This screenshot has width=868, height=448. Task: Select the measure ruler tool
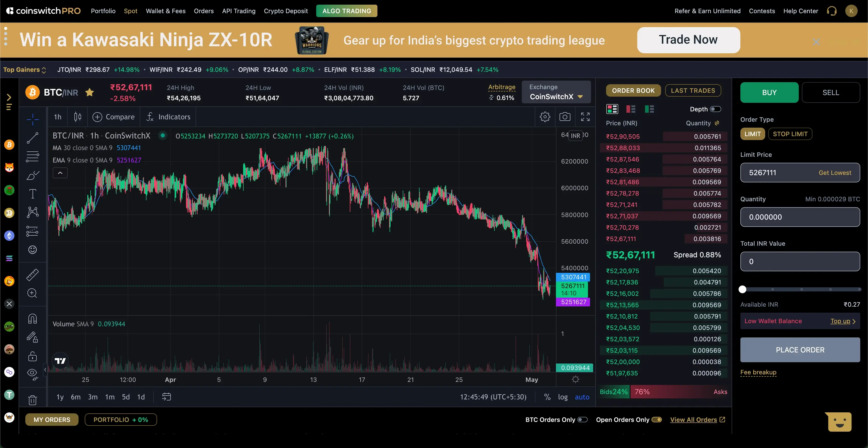coord(32,275)
